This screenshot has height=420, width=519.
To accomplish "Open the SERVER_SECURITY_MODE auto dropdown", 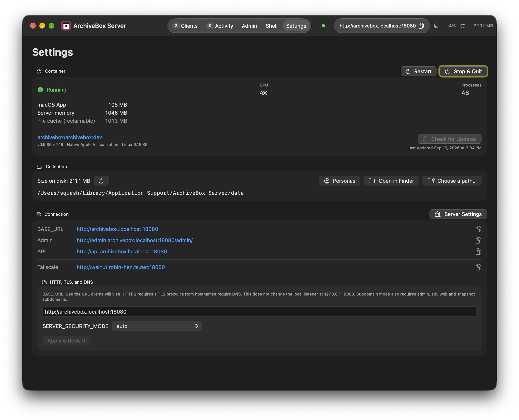I will click(x=157, y=326).
